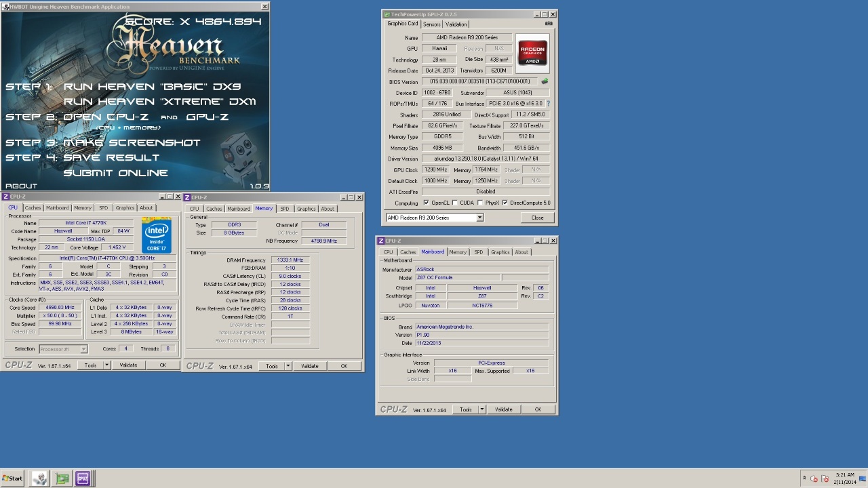Click the BIOS Version field in GPU-Z
The image size is (868, 488).
click(x=480, y=81)
